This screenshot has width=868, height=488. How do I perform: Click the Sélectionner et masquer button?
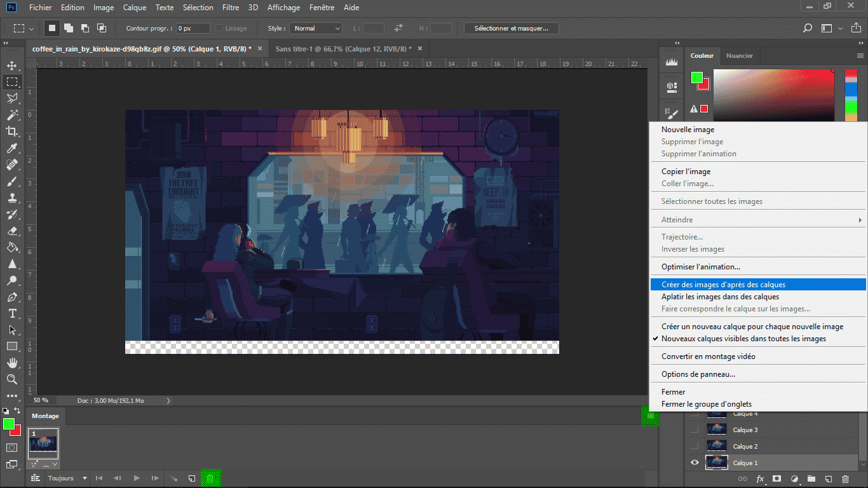[511, 29]
